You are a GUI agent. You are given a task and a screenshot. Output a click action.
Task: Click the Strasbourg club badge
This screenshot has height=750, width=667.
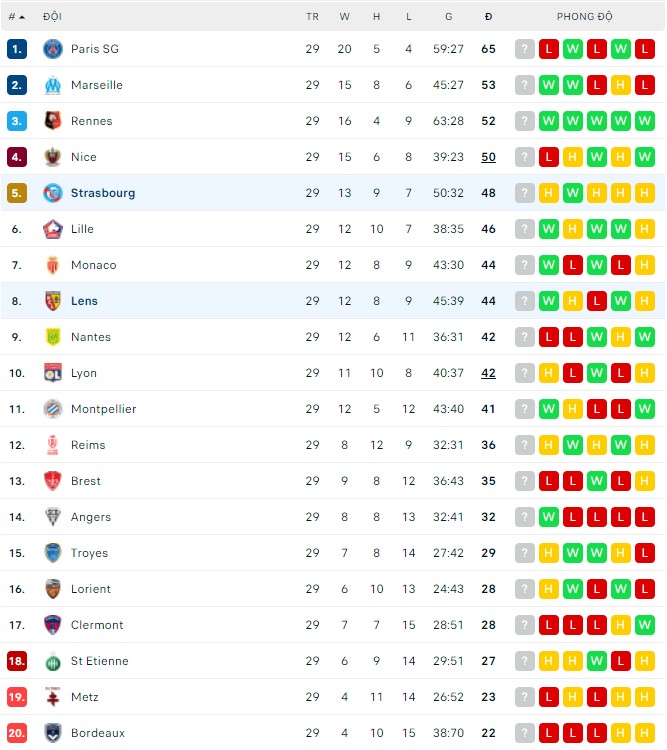point(53,193)
